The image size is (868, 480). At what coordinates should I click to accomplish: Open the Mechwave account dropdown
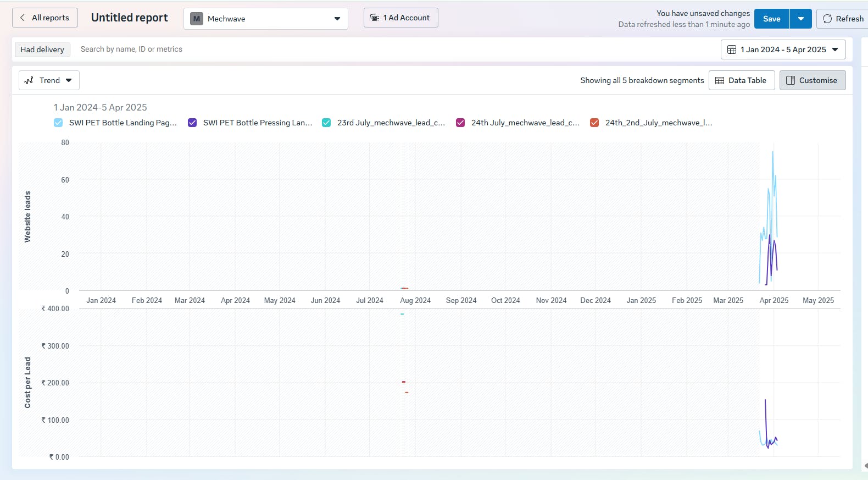click(x=337, y=19)
